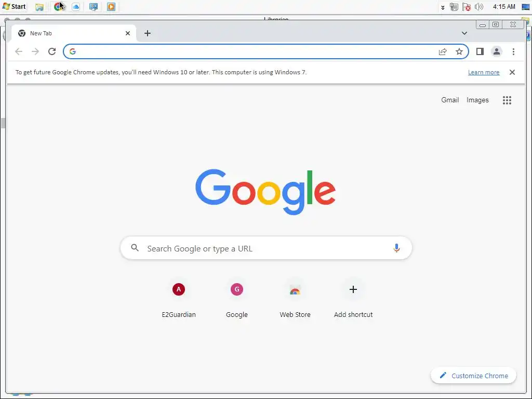Open a new tab with the plus button

pyautogui.click(x=147, y=33)
